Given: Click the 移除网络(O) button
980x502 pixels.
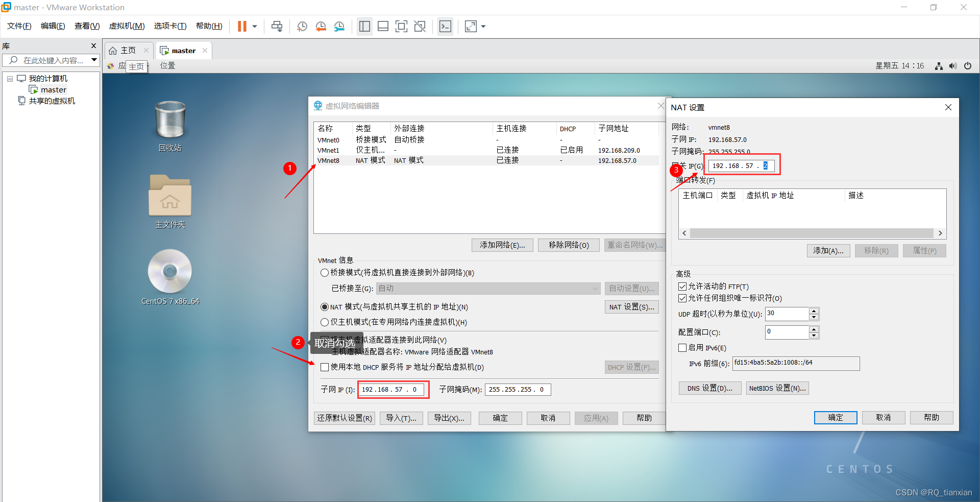Looking at the screenshot, I should pos(569,245).
